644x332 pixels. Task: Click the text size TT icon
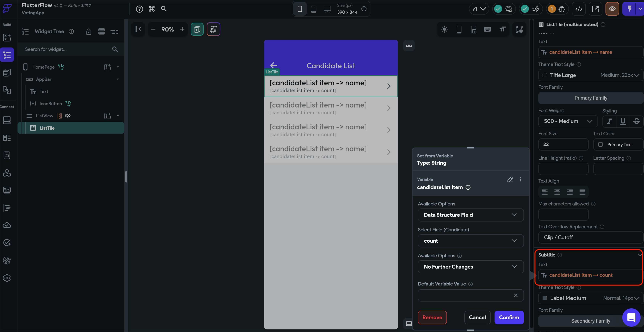point(502,30)
